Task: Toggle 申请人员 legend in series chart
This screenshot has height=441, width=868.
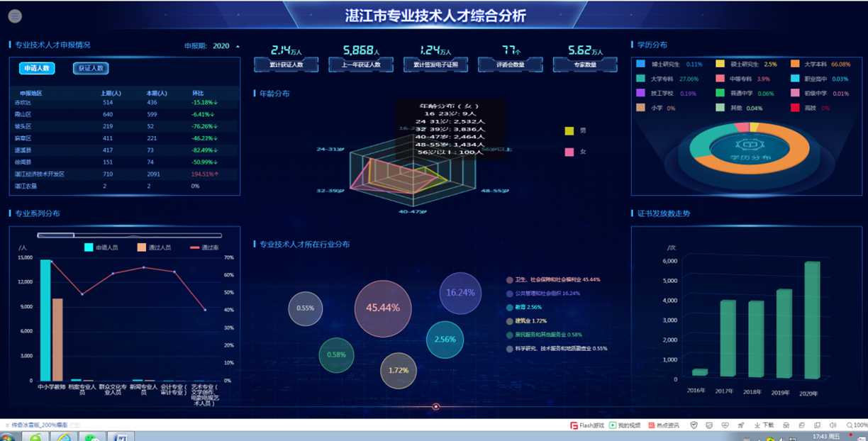Action: (101, 247)
